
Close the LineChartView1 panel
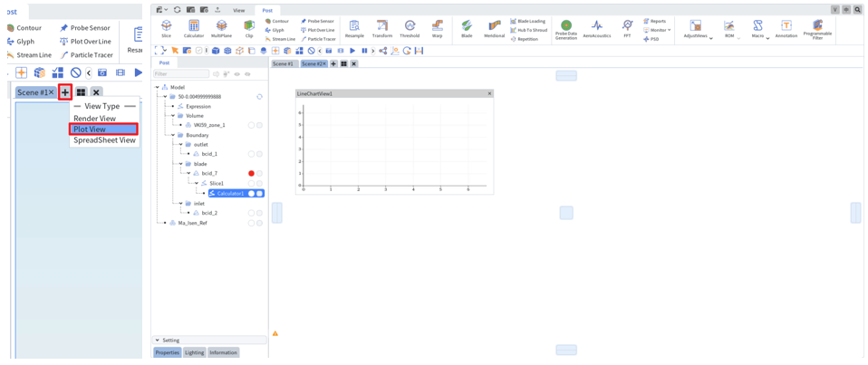489,93
